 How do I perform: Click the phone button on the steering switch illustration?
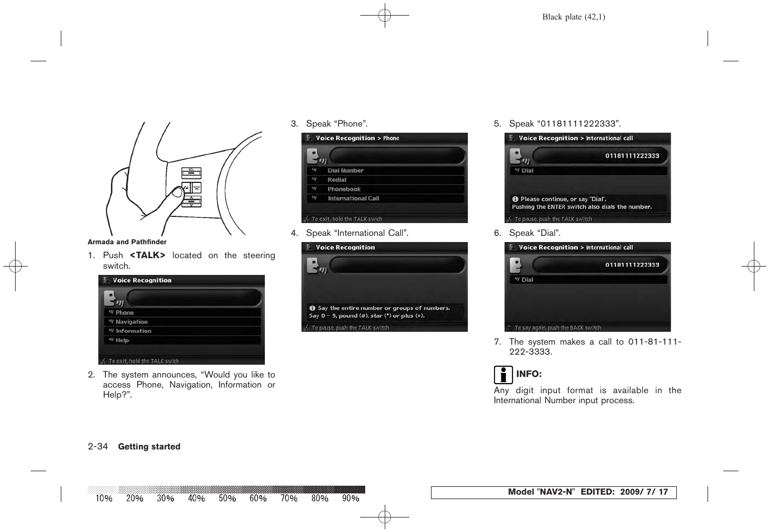click(196, 188)
